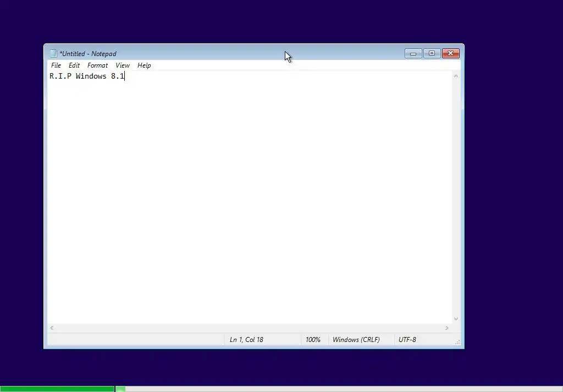Click the '*Untitled - Notepad' title text
The height and width of the screenshot is (392, 563).
(x=88, y=54)
